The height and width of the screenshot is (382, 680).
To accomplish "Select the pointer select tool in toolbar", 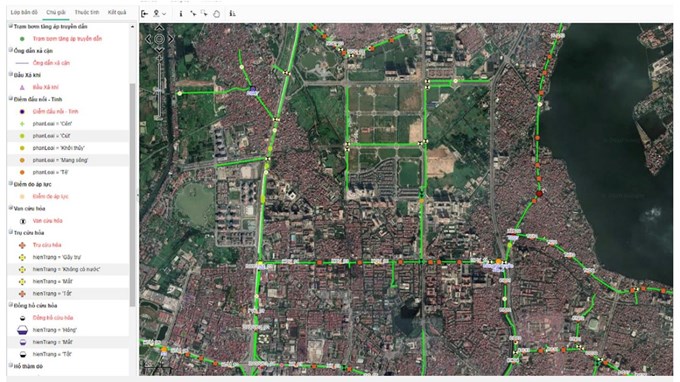I will [193, 14].
